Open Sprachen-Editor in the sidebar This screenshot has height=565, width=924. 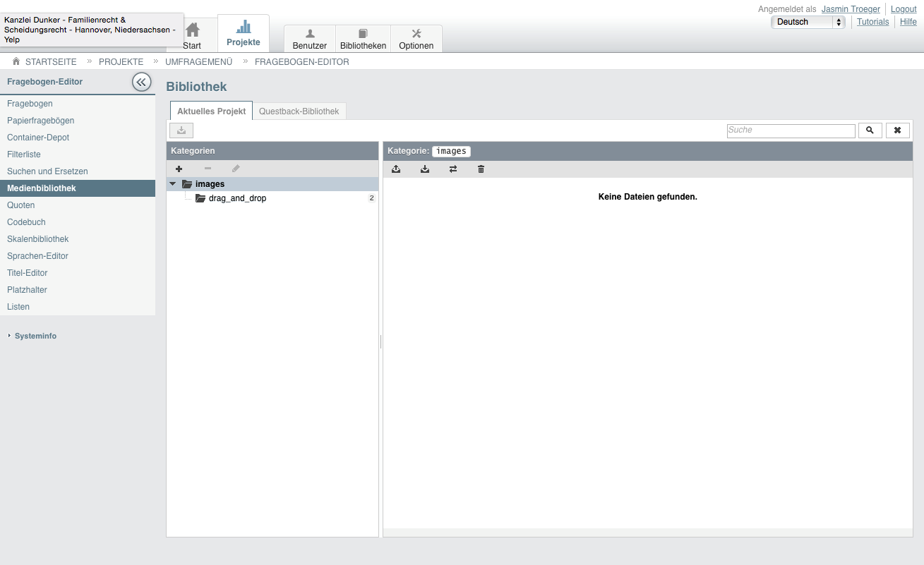(78, 256)
